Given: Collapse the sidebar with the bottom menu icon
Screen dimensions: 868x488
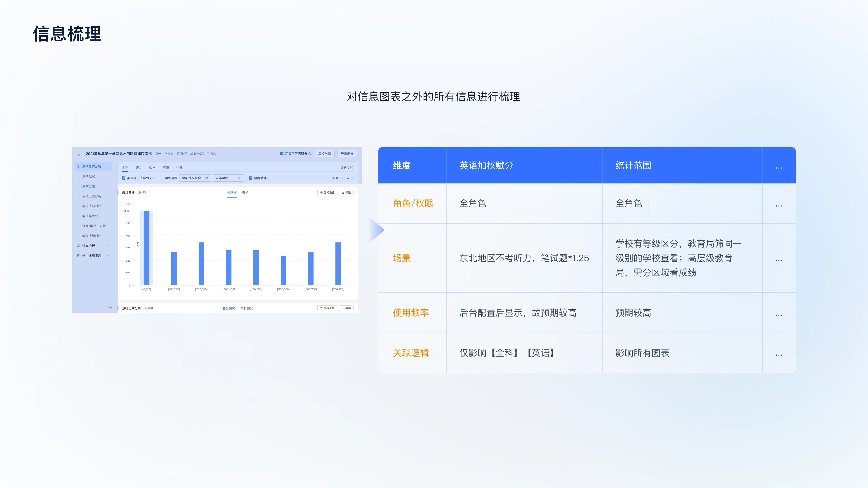Looking at the screenshot, I should tap(110, 307).
